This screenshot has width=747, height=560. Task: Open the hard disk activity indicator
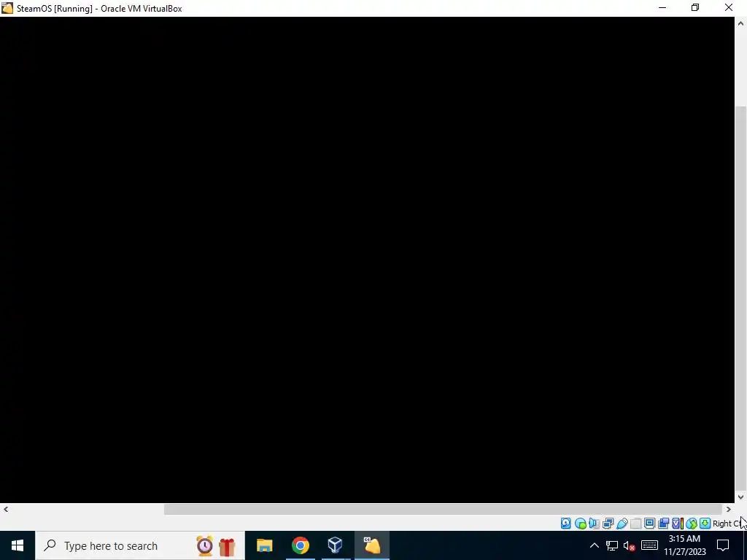(x=565, y=524)
